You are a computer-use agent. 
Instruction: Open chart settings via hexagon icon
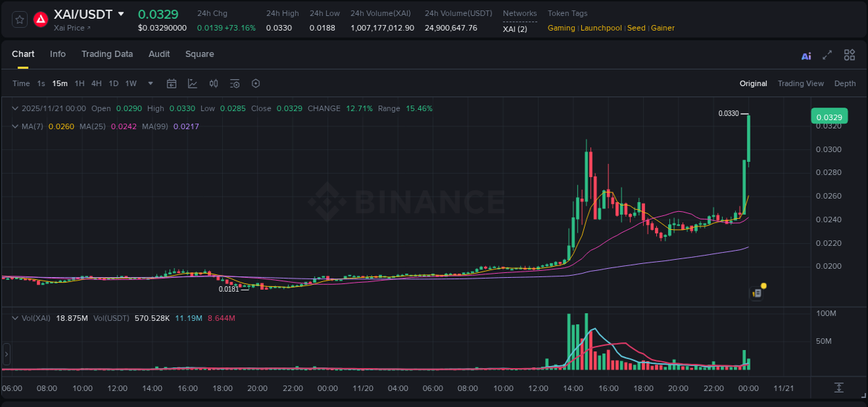[256, 83]
